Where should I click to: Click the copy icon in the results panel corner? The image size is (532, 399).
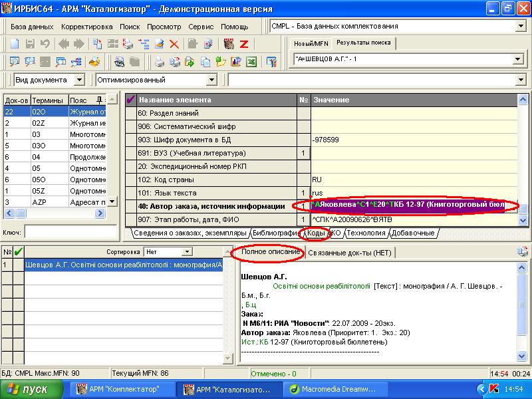coord(523,252)
